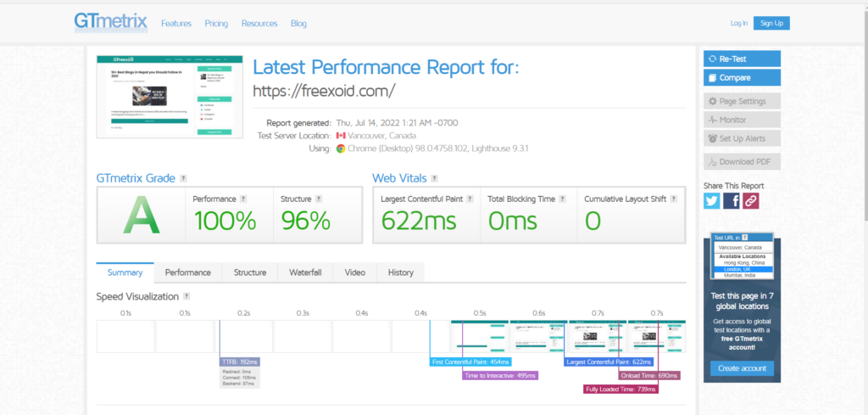Click help icon next to Total Blocking Time
868x415 pixels.
click(563, 199)
